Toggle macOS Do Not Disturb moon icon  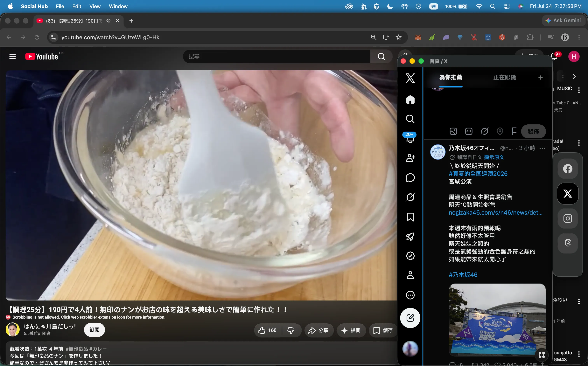coord(390,6)
